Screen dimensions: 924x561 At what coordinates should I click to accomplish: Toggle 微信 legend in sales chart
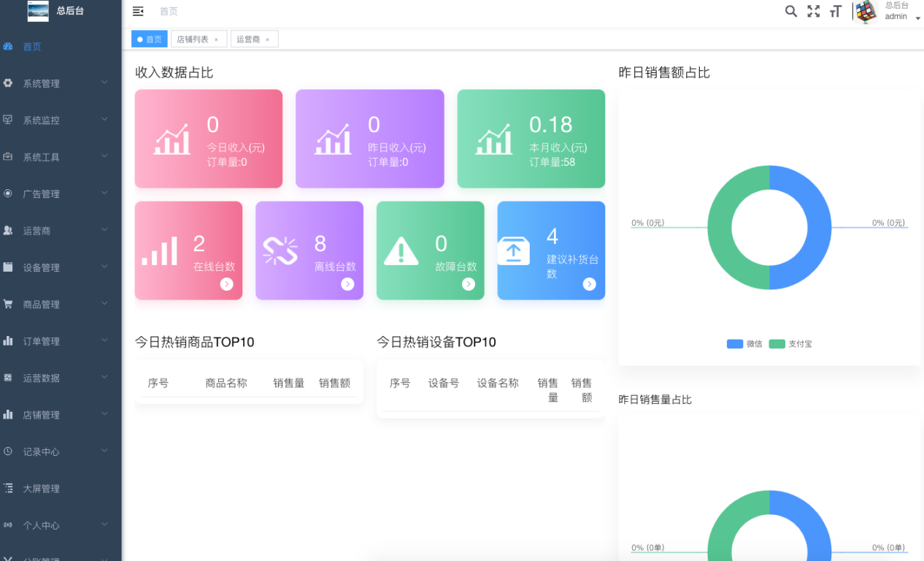[744, 343]
